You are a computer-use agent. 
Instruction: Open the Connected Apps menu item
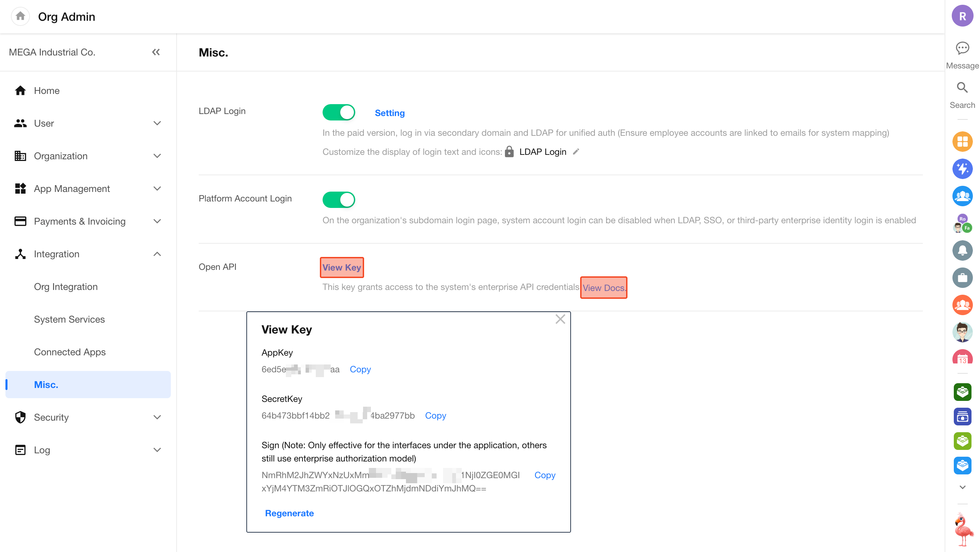tap(70, 352)
